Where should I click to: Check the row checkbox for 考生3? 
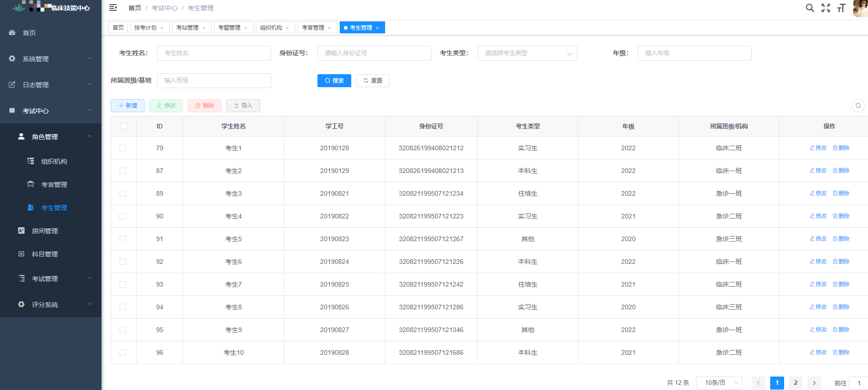click(123, 193)
